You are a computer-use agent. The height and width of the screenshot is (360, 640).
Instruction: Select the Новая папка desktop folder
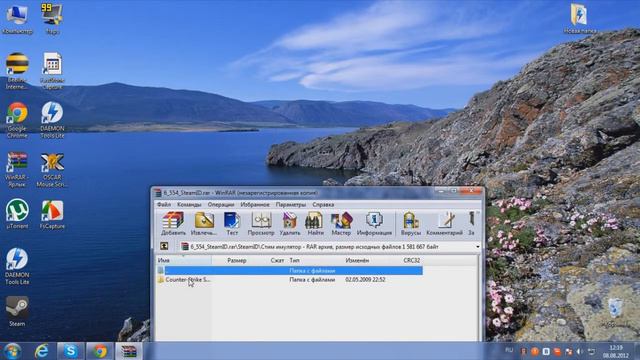click(x=580, y=18)
